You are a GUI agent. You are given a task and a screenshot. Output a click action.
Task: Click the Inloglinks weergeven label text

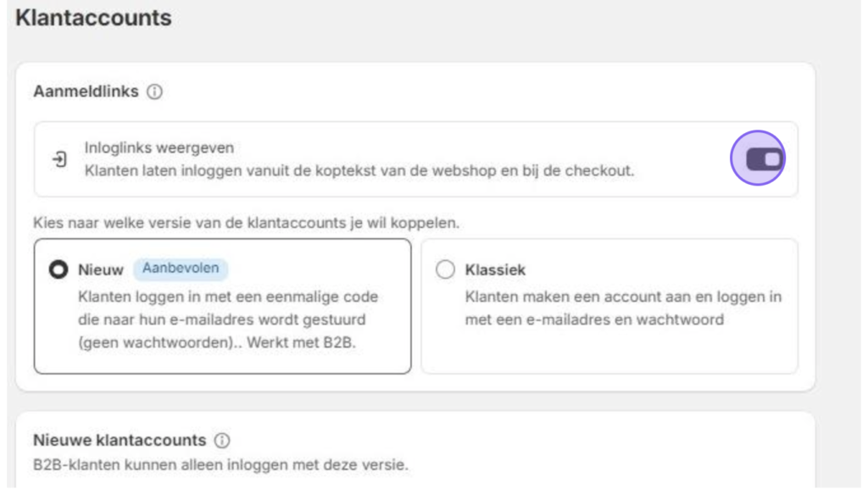[x=159, y=147]
